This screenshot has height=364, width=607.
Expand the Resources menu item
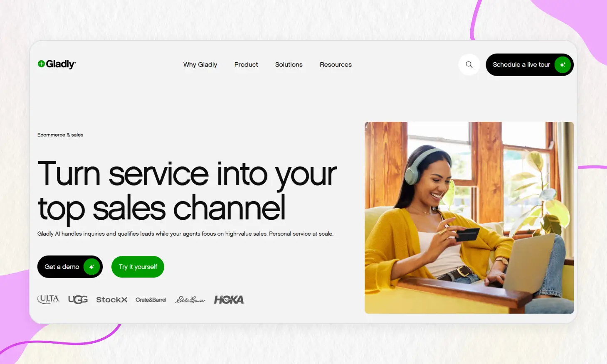(x=336, y=64)
